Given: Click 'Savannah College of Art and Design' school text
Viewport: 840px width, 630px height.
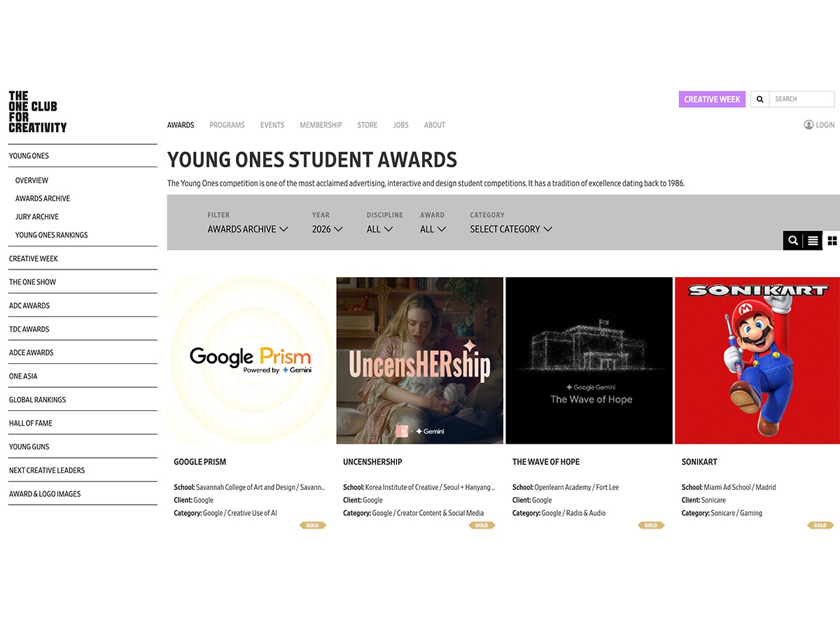Looking at the screenshot, I should point(246,487).
